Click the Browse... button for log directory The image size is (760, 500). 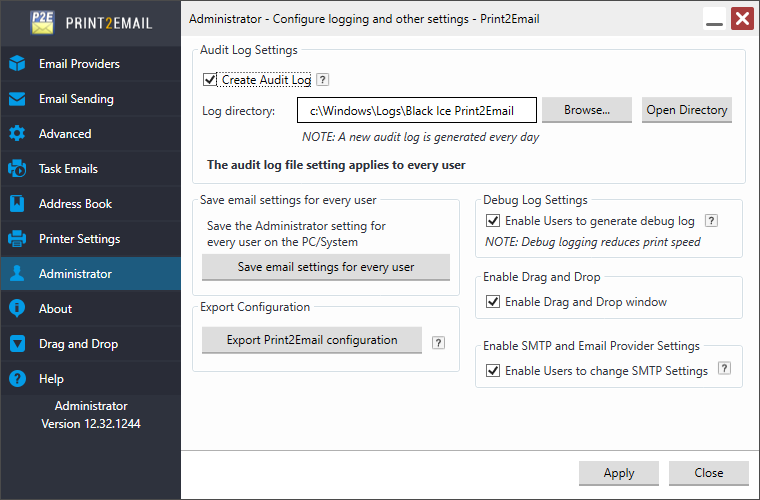[x=586, y=110]
